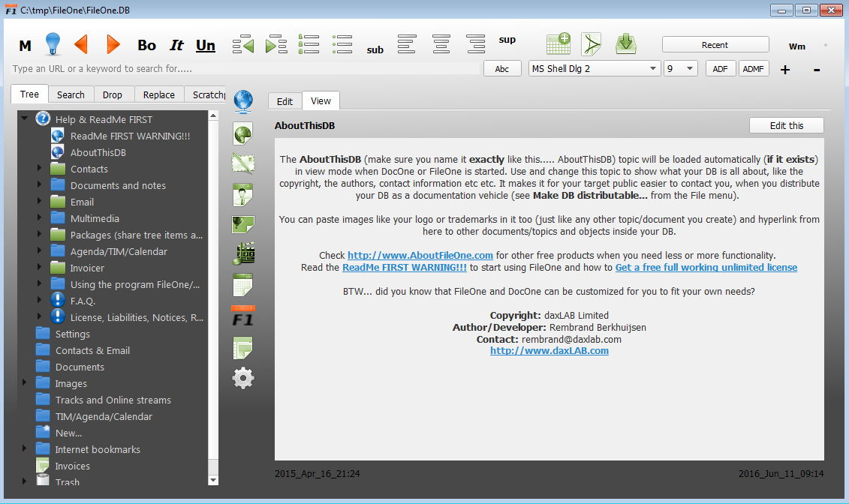This screenshot has width=849, height=504.
Task: Click the minus zoom button
Action: click(x=817, y=69)
